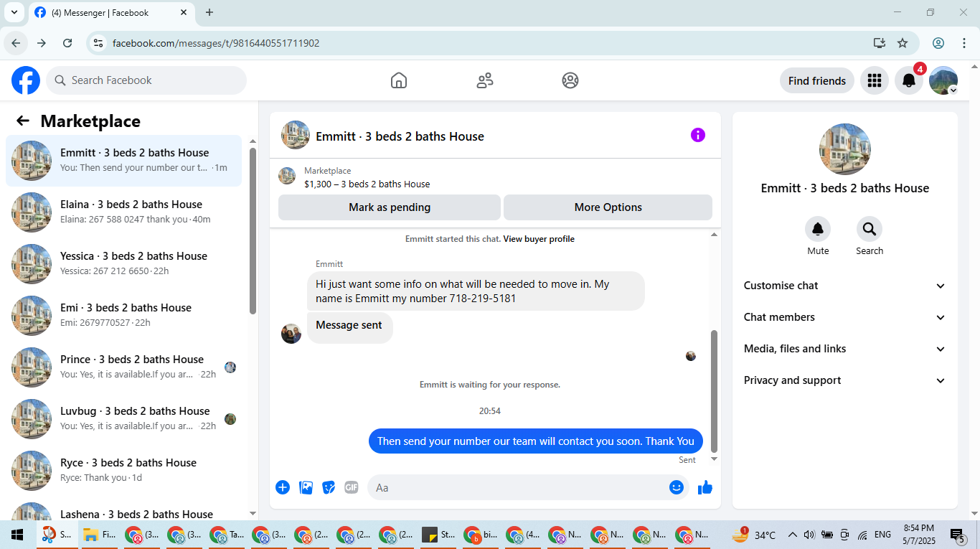This screenshot has width=980, height=549.
Task: Mute this conversation with the bell icon
Action: coord(818,229)
